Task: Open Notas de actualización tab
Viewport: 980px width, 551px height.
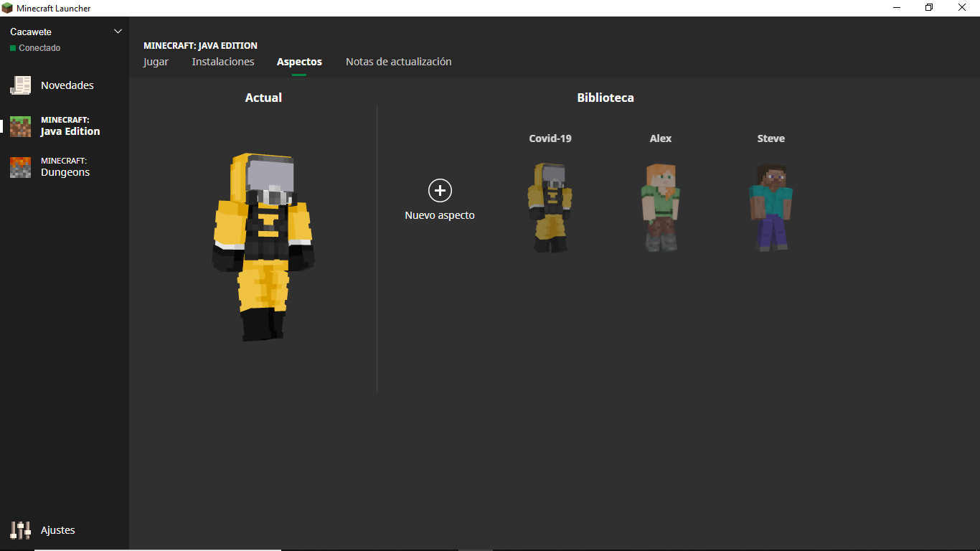Action: pos(399,62)
